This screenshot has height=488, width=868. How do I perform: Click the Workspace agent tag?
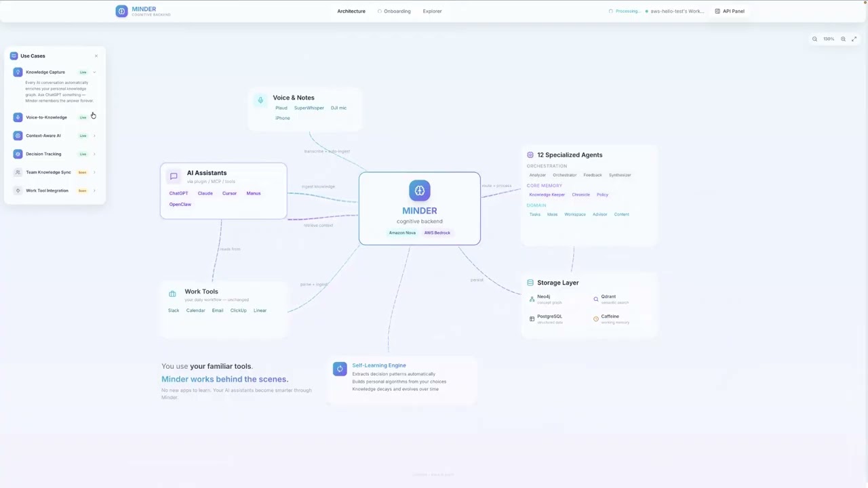coord(575,214)
